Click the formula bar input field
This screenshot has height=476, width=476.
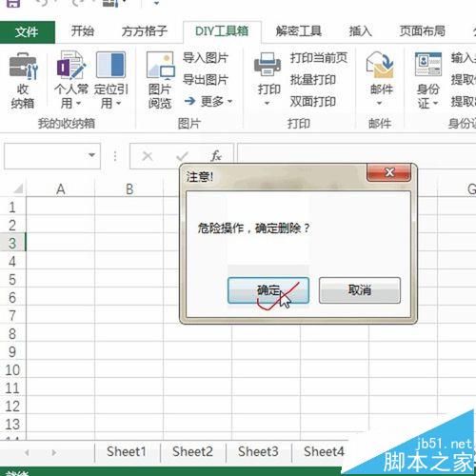tap(356, 155)
